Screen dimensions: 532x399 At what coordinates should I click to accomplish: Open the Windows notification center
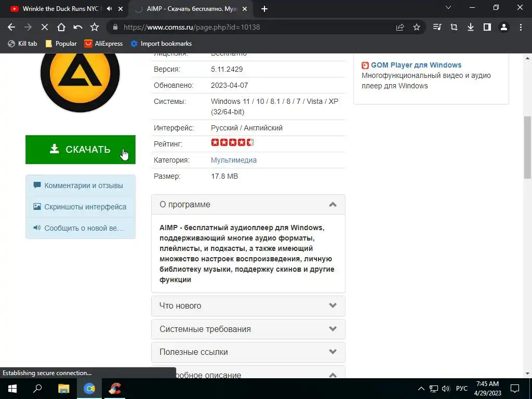pyautogui.click(x=515, y=389)
